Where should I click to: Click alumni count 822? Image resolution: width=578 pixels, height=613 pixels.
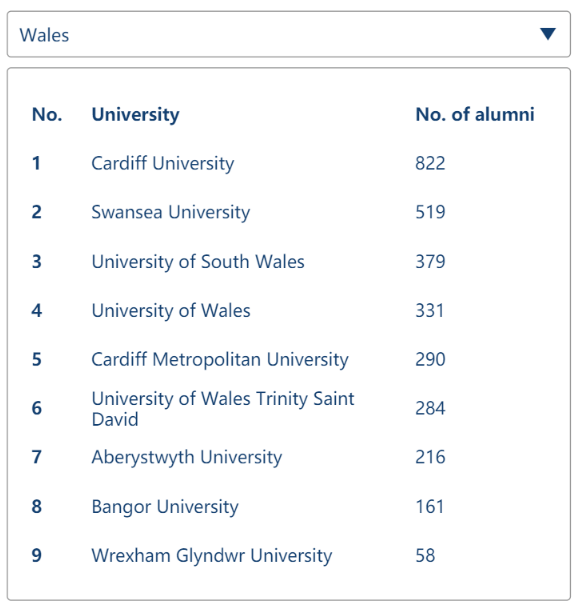430,163
